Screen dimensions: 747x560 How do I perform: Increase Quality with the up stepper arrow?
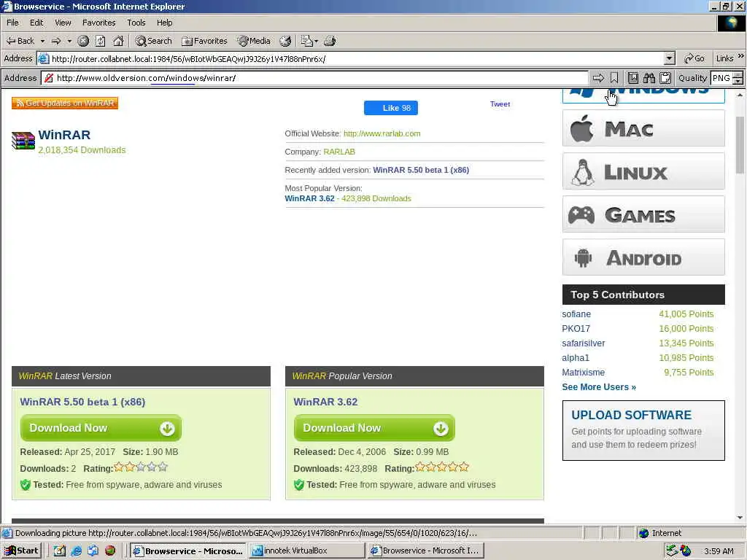click(x=738, y=75)
